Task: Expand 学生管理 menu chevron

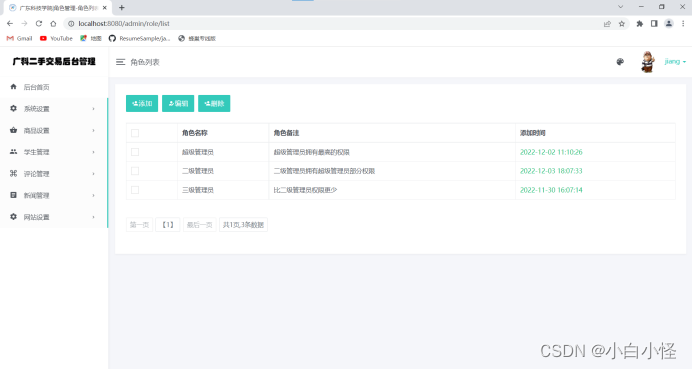Action: 93,152
